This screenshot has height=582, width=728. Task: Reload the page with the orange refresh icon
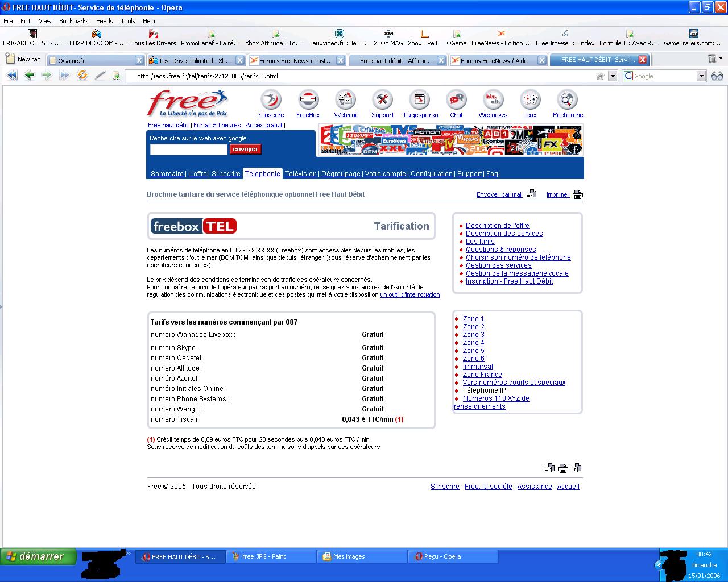[x=82, y=76]
